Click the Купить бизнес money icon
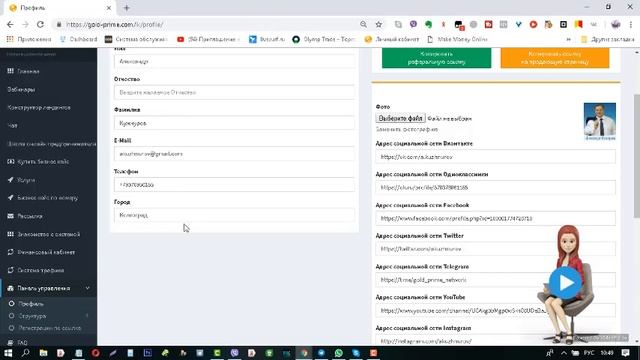Image resolution: width=640 pixels, height=360 pixels. tap(11, 162)
